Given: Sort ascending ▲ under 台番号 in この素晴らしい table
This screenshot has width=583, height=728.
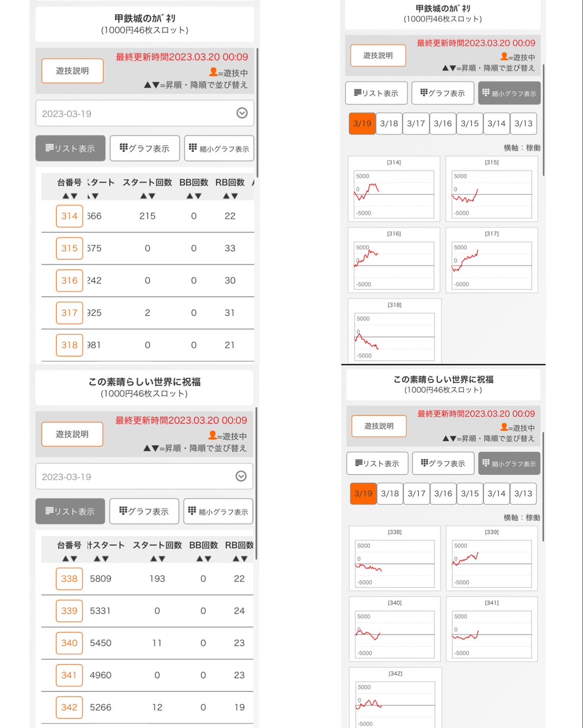Looking at the screenshot, I should click(65, 559).
